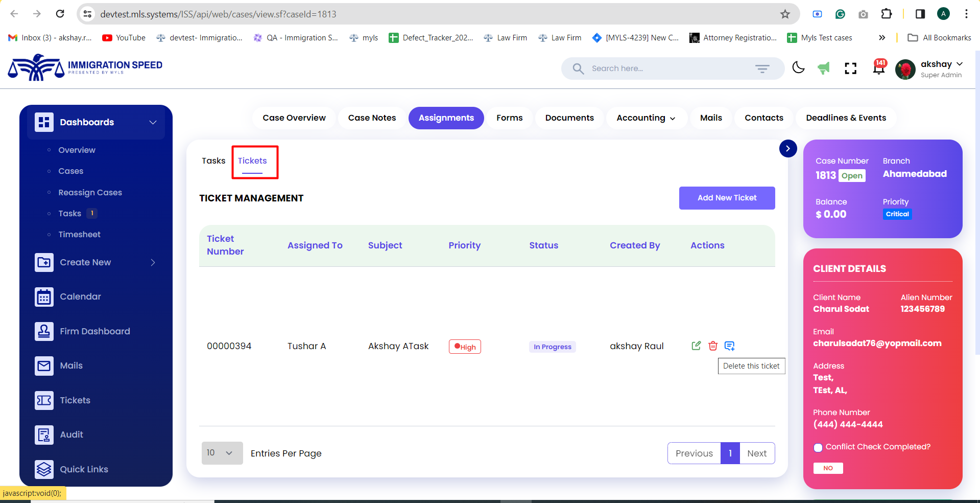Open Audit from the sidebar
Image resolution: width=980 pixels, height=503 pixels.
pyautogui.click(x=71, y=435)
